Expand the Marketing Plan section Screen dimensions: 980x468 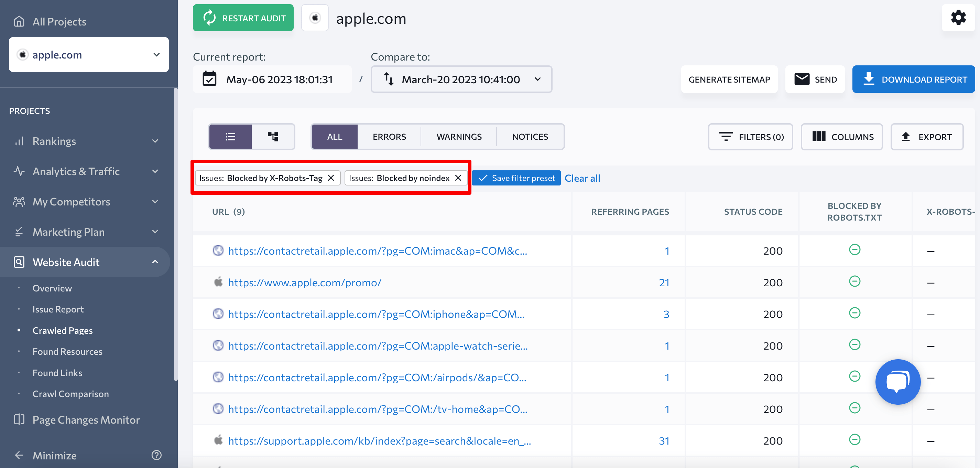[155, 232]
